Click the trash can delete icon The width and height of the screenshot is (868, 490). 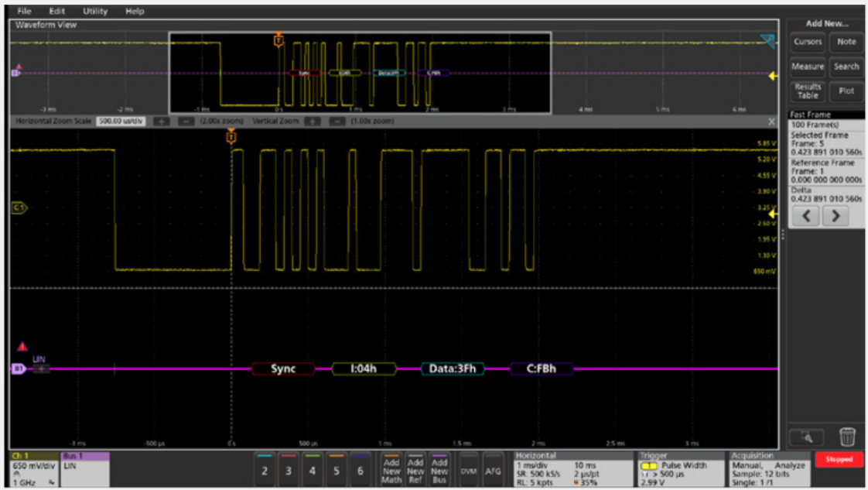[x=847, y=437]
